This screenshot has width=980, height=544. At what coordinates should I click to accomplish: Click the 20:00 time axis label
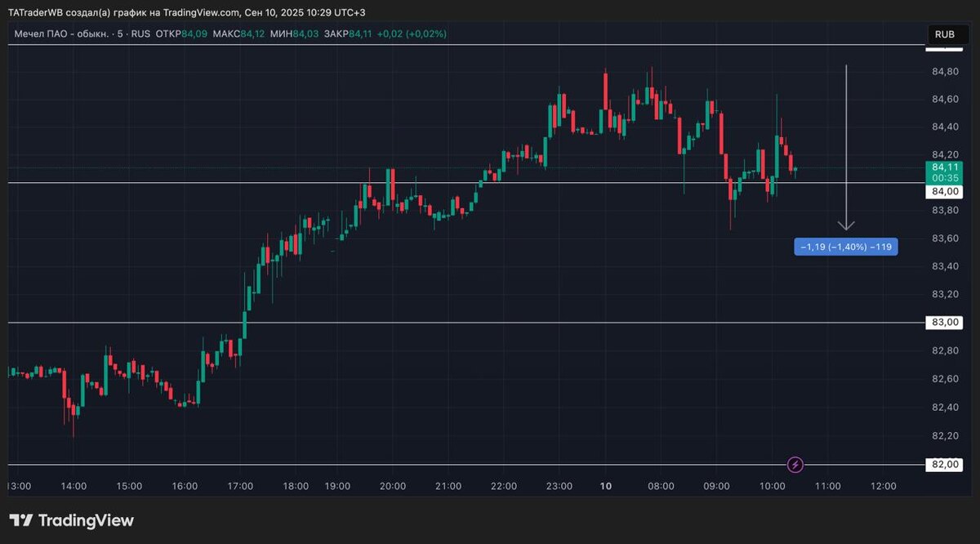pyautogui.click(x=393, y=486)
